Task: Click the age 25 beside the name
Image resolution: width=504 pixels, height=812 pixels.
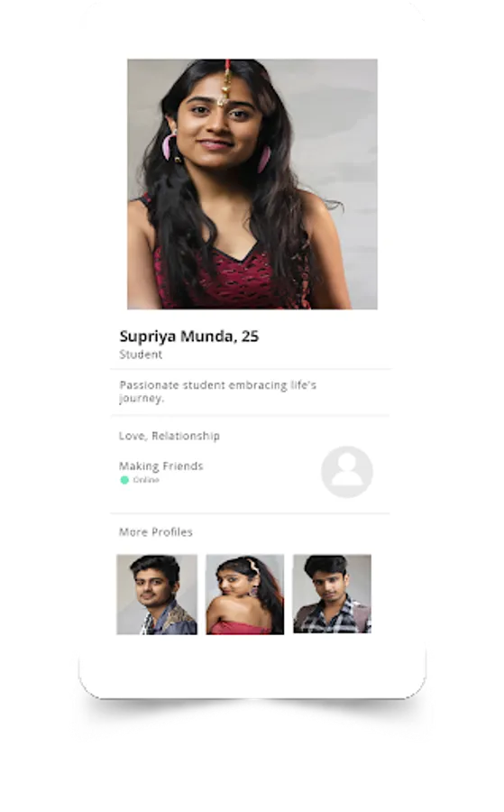Action: coord(250,337)
